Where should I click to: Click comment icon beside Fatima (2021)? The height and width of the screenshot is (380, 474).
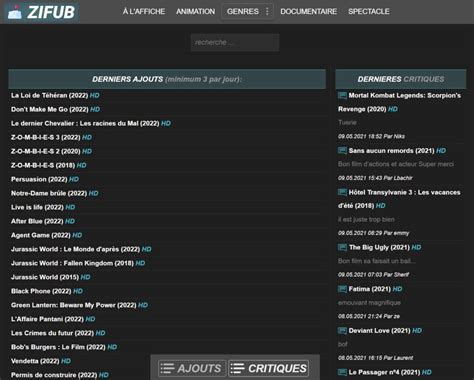(x=342, y=289)
